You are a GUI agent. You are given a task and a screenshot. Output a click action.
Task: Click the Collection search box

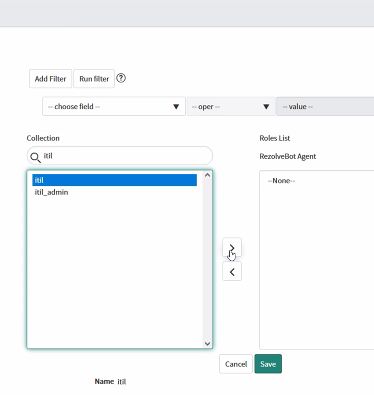(x=120, y=156)
